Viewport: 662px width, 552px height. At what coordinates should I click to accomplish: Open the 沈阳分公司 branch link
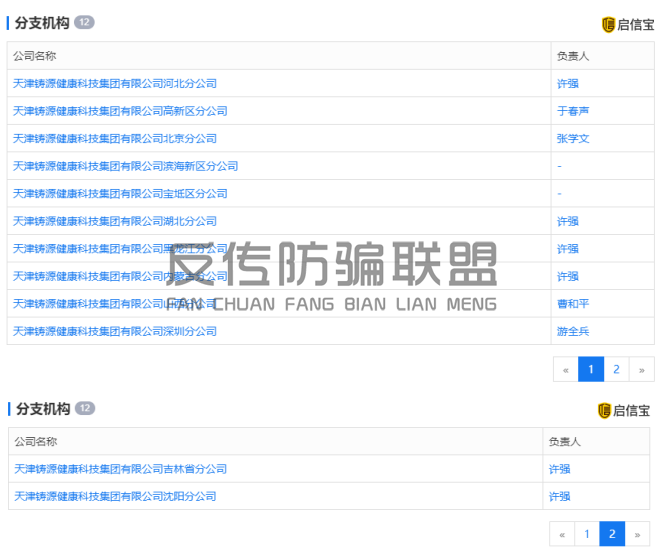(115, 496)
